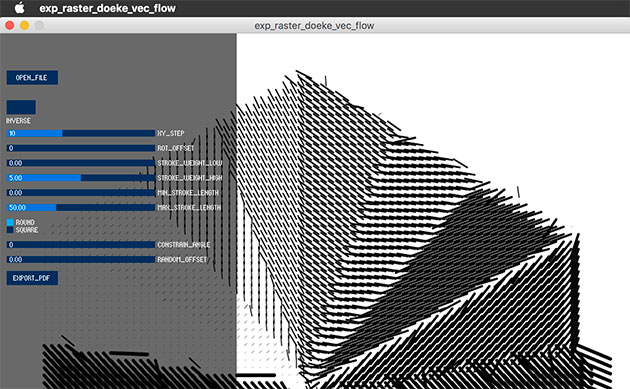Click the window title bar text
The image size is (630, 389).
click(x=314, y=26)
